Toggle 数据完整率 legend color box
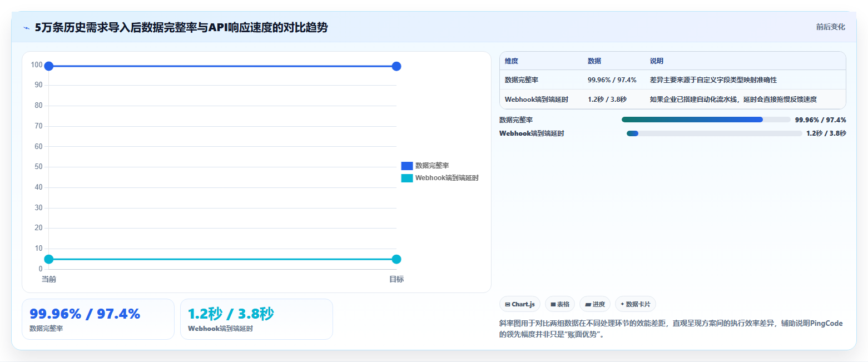The height and width of the screenshot is (362, 868). 407,166
